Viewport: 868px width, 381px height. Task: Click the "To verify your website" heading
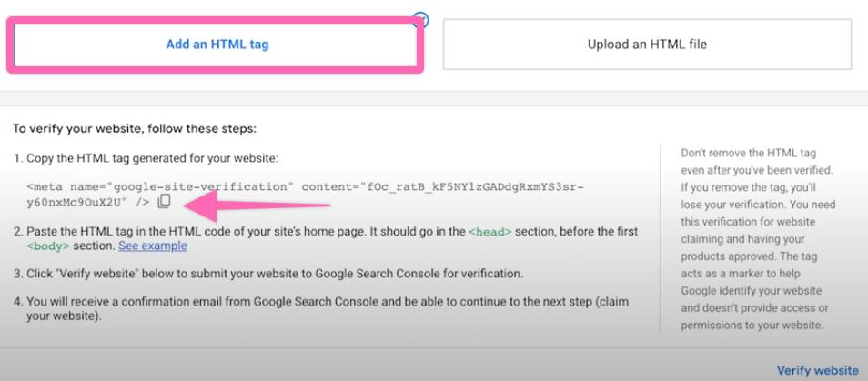[136, 129]
